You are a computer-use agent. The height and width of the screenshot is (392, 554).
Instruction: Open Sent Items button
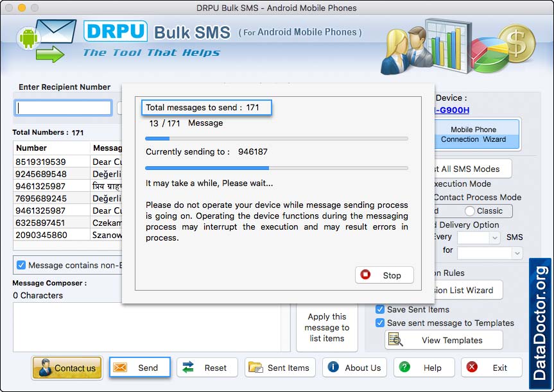[x=280, y=367]
